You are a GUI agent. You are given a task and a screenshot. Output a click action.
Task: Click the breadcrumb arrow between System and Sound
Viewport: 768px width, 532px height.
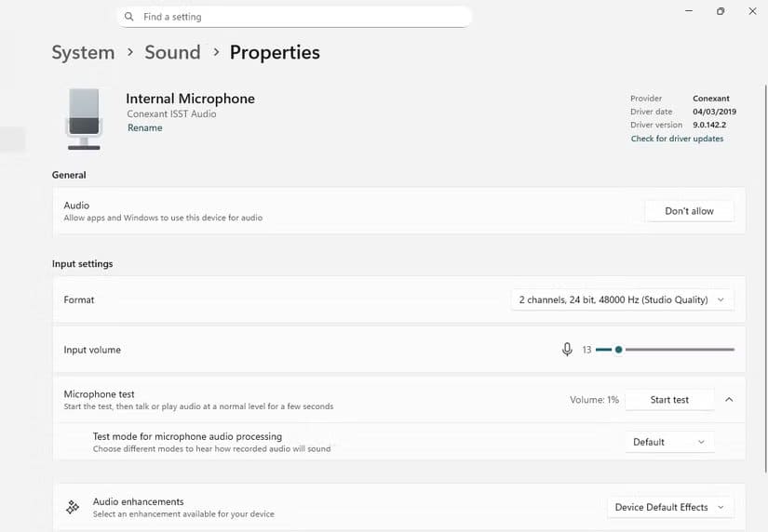pos(129,53)
